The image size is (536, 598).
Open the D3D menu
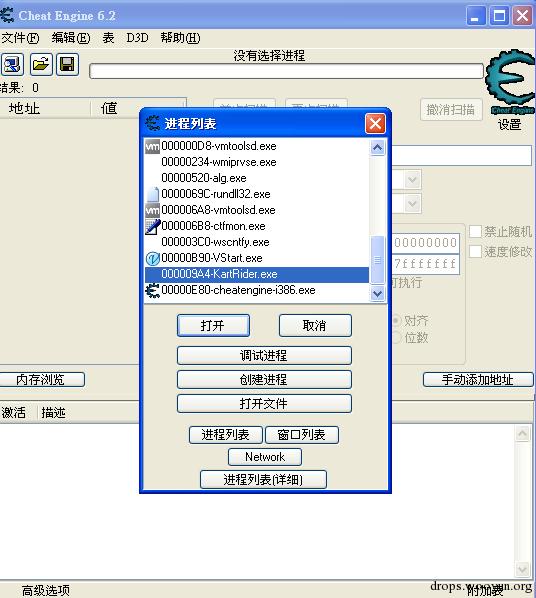pyautogui.click(x=137, y=38)
